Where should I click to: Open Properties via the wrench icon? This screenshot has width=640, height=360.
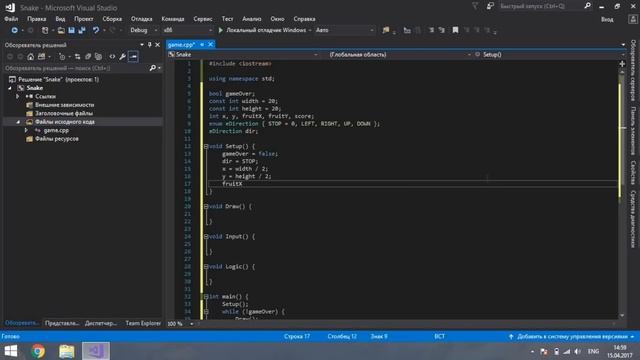[x=122, y=57]
